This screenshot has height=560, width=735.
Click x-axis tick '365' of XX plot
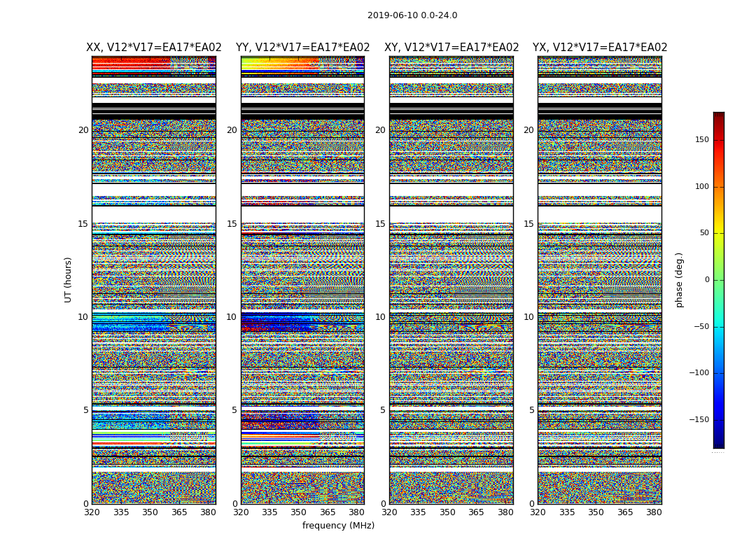pos(179,512)
